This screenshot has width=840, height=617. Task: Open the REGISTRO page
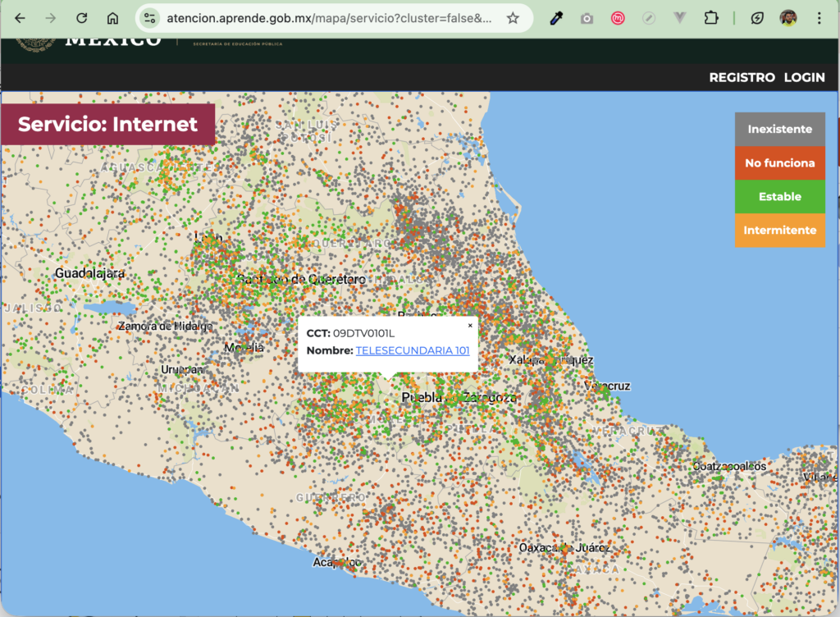[x=742, y=77]
